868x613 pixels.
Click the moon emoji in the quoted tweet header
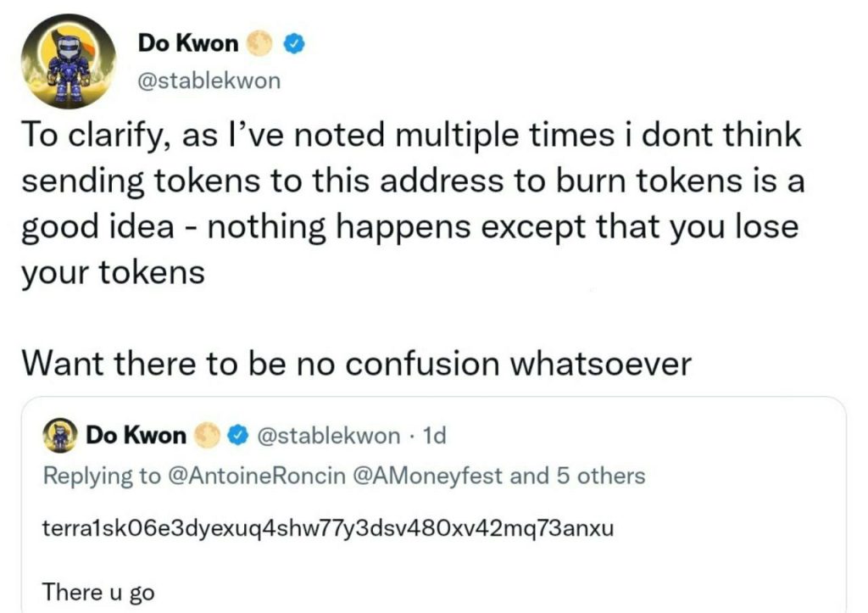pyautogui.click(x=209, y=436)
